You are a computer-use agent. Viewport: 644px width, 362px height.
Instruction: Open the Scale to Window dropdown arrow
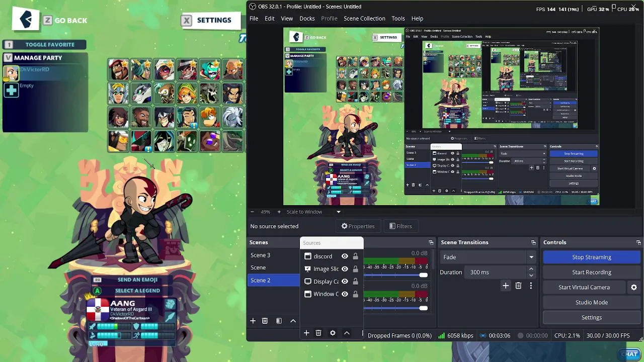pyautogui.click(x=338, y=212)
